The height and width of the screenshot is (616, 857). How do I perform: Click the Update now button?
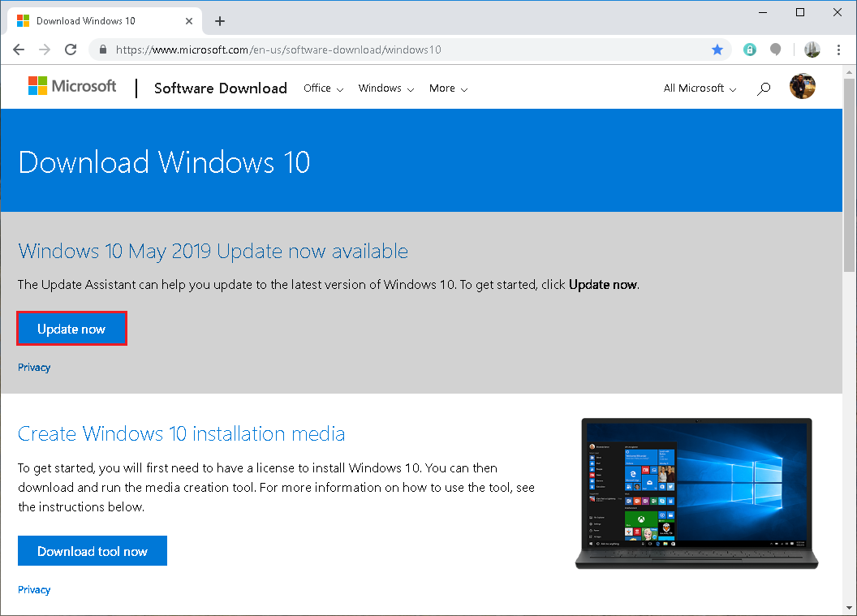tap(71, 328)
